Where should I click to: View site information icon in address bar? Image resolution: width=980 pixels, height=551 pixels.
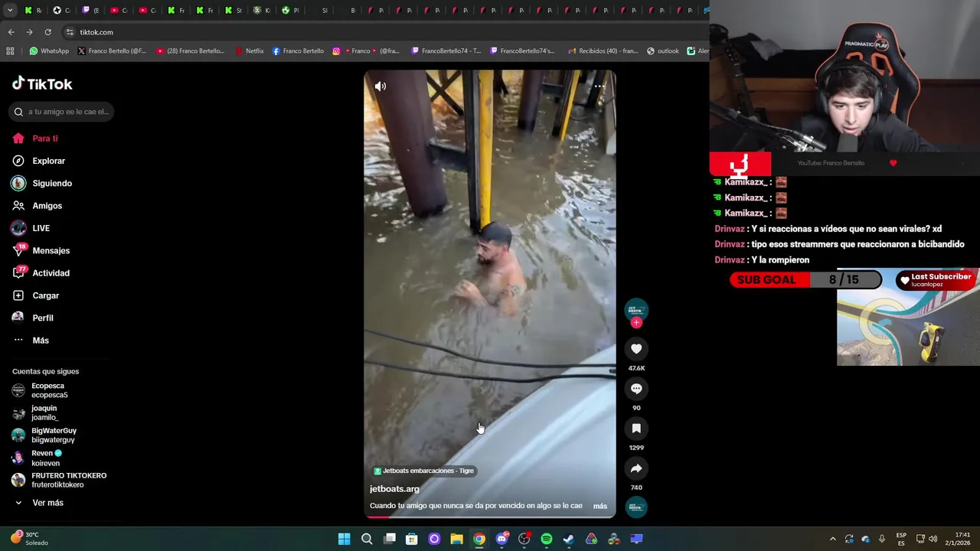[x=70, y=32]
